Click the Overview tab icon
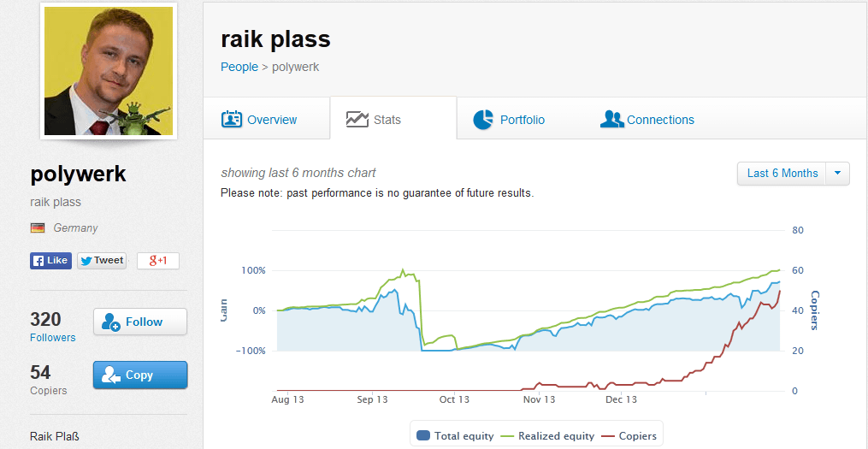The width and height of the screenshot is (868, 449). 232,120
